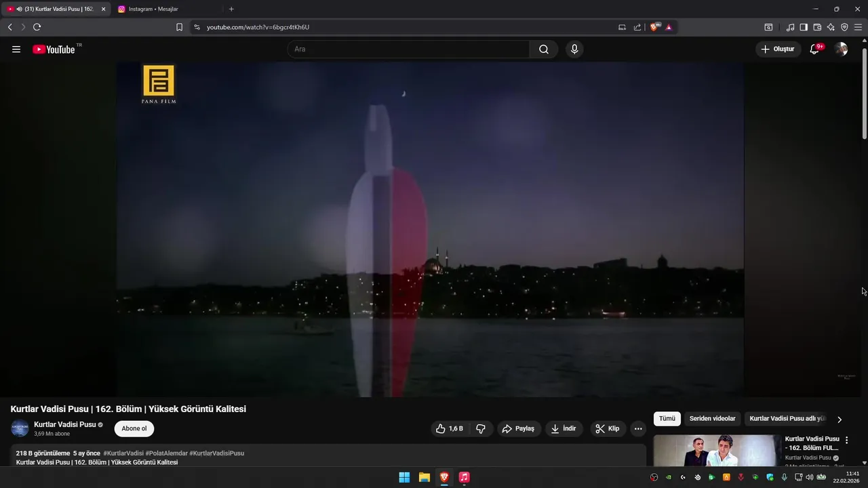Open the account avatar menu
Screen dimensions: 868x488
841,49
